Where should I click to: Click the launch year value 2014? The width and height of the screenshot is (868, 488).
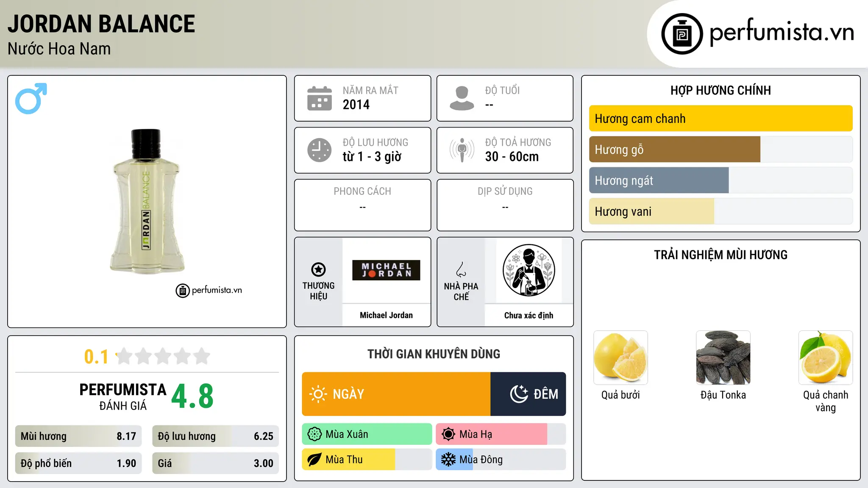click(356, 105)
